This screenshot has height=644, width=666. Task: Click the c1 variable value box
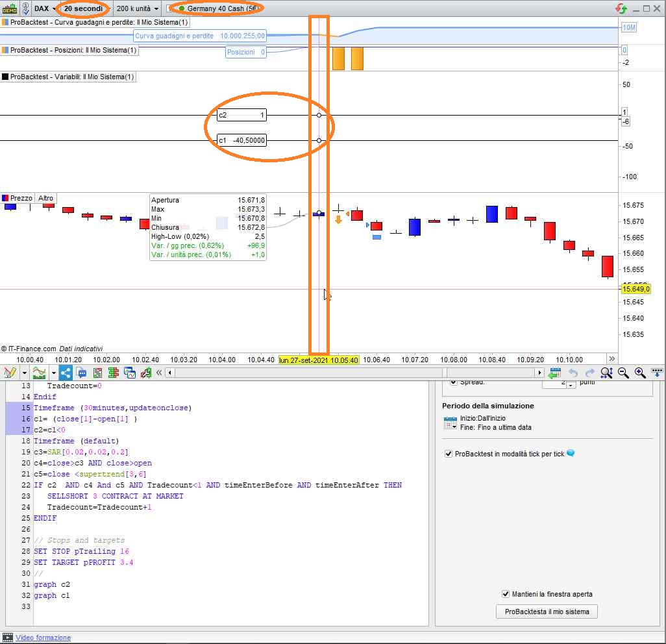point(241,140)
